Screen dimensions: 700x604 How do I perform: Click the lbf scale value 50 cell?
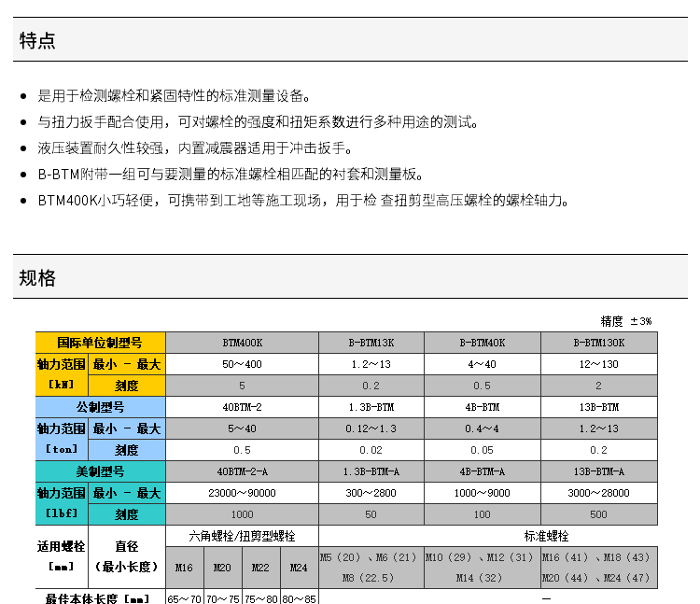pyautogui.click(x=371, y=513)
